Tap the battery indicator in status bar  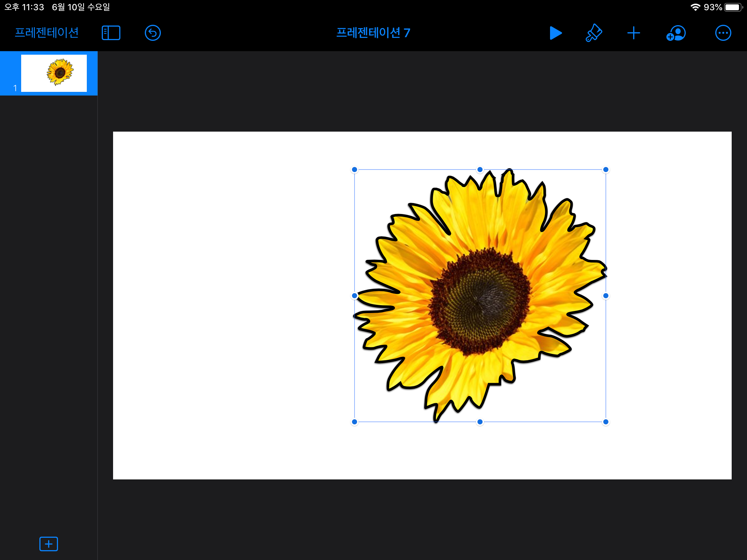(x=733, y=7)
